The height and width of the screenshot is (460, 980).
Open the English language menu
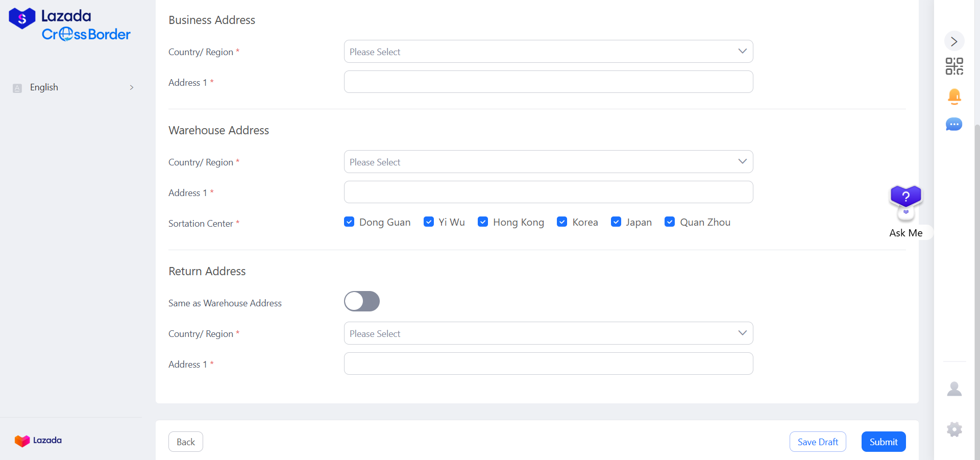coord(73,87)
